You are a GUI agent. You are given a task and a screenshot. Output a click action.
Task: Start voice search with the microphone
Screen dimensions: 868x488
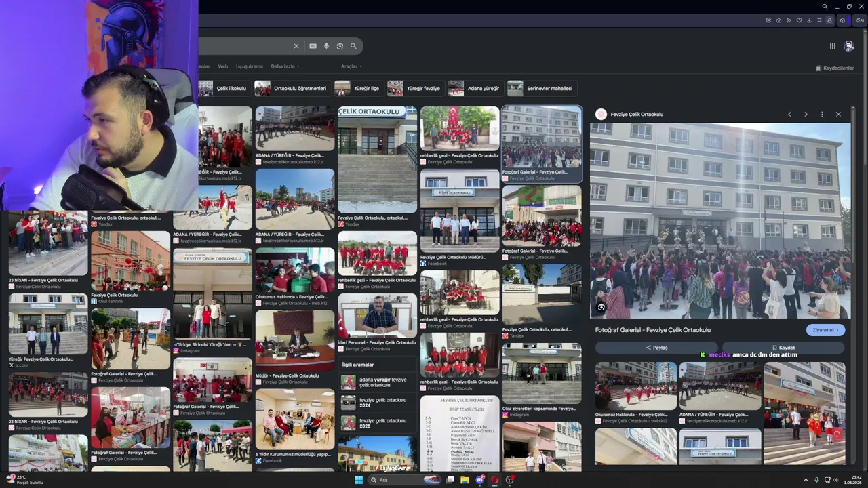point(326,46)
